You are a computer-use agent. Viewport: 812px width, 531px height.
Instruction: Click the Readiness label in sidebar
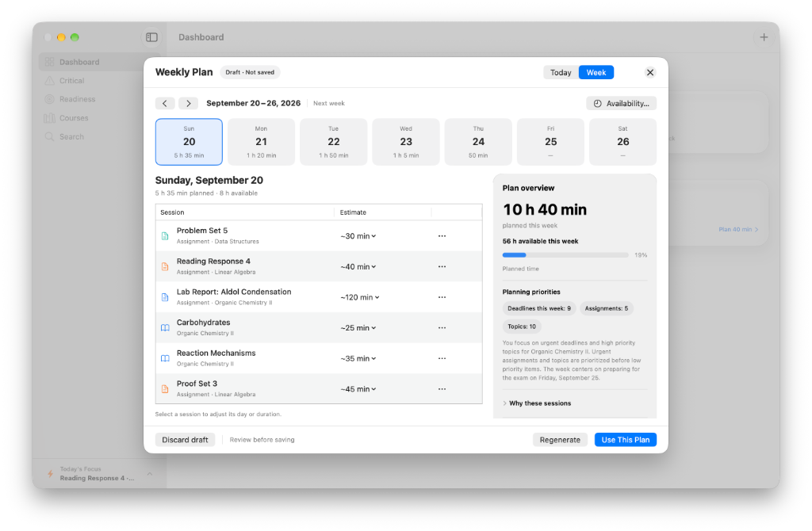pyautogui.click(x=77, y=99)
